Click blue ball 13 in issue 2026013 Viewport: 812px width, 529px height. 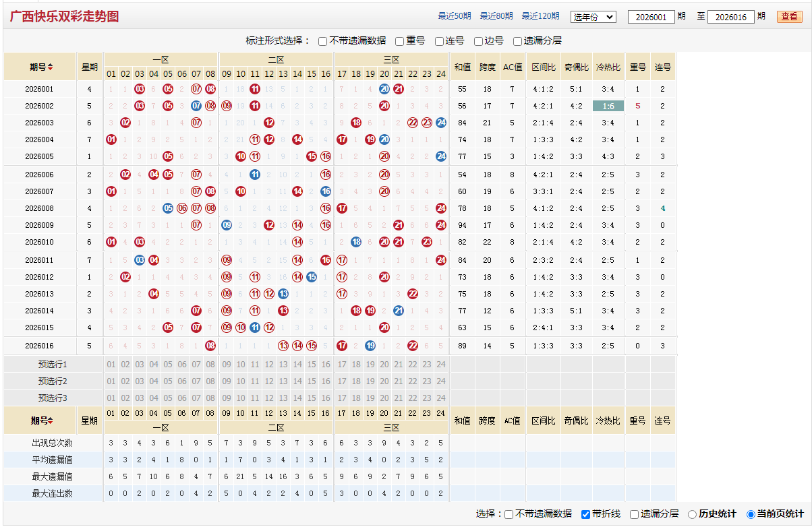283,294
